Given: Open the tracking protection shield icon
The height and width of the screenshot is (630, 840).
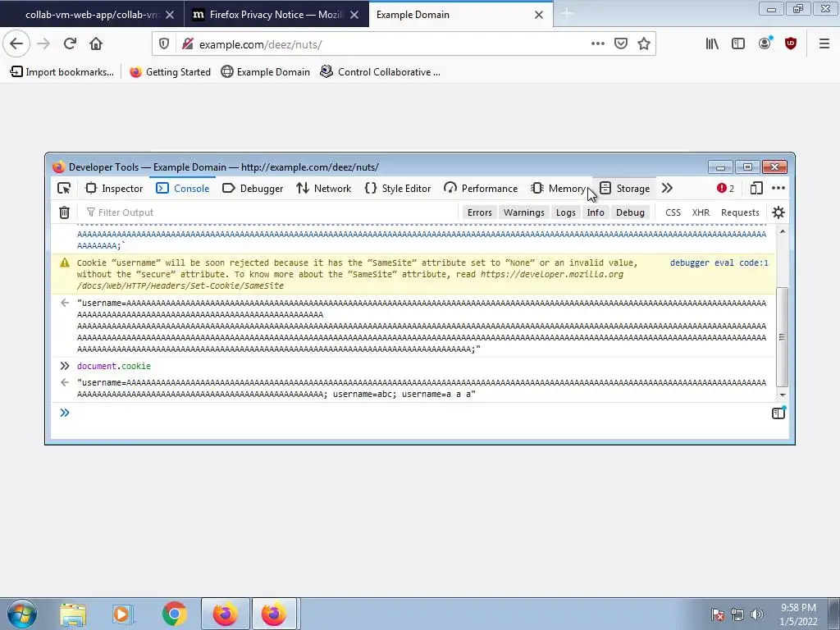Looking at the screenshot, I should coord(164,44).
